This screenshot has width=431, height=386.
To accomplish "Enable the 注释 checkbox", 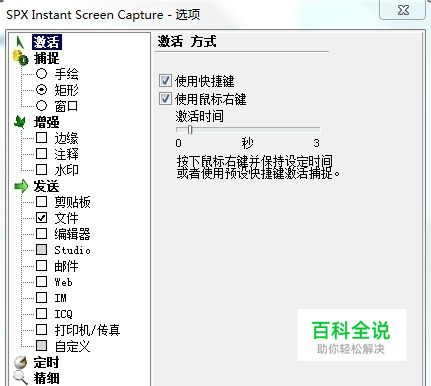I will click(41, 153).
